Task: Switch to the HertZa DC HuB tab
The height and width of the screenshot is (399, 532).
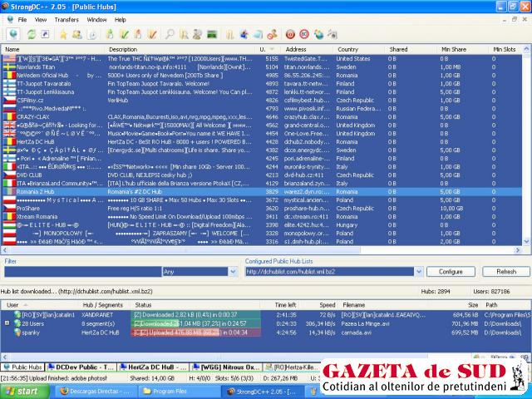Action: (153, 367)
